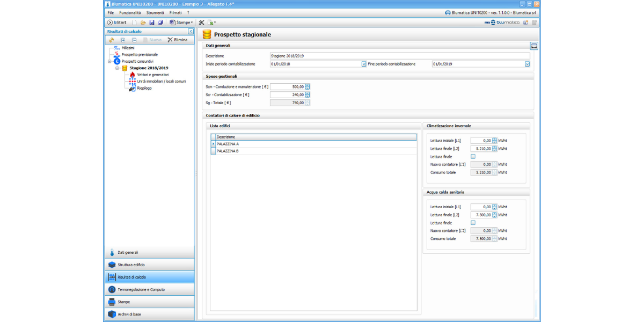Click the Elimina button
The height and width of the screenshot is (322, 644).
pyautogui.click(x=178, y=40)
